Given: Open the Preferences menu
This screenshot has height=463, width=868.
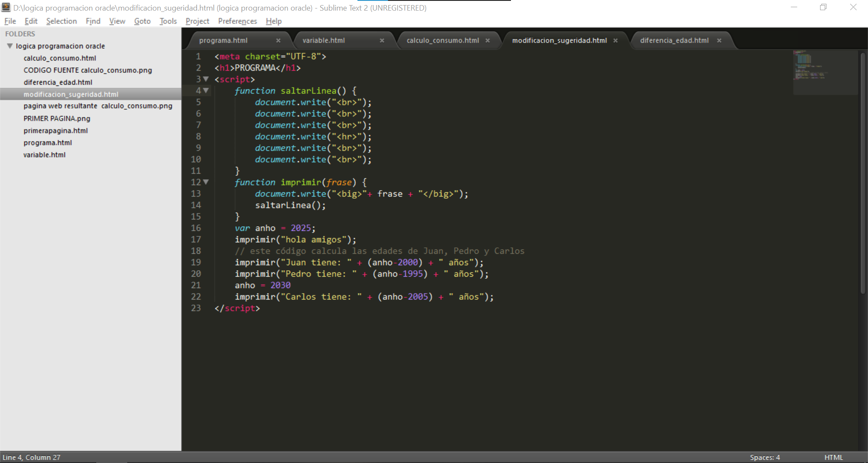Looking at the screenshot, I should click(237, 21).
